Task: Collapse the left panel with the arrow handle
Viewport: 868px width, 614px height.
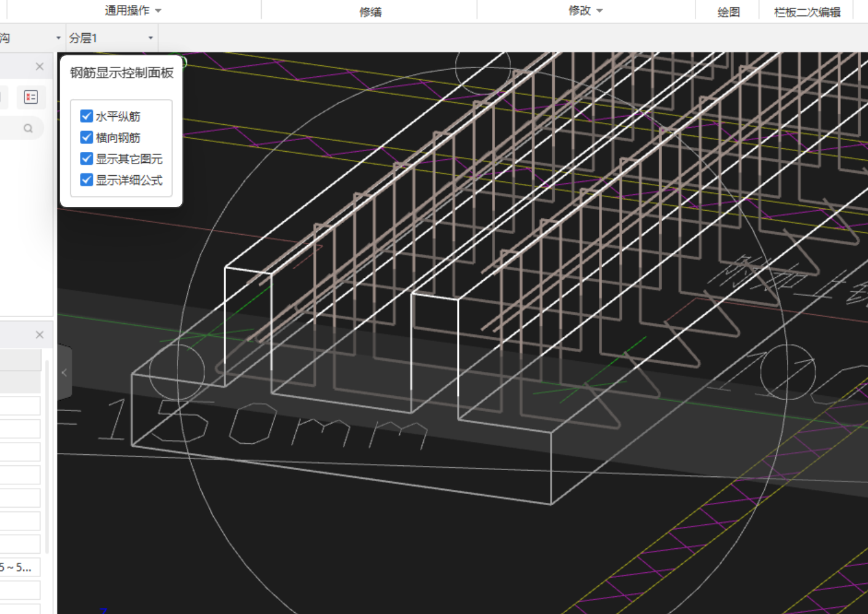Action: point(65,372)
